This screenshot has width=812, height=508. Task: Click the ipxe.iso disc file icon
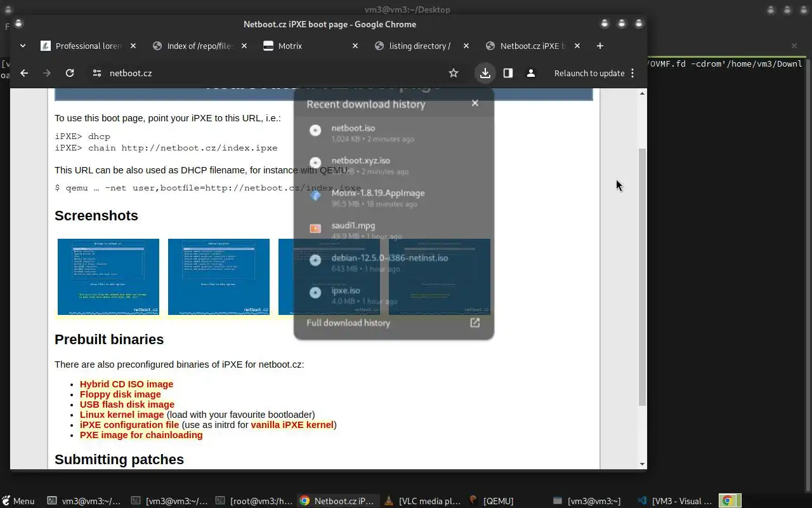315,292
